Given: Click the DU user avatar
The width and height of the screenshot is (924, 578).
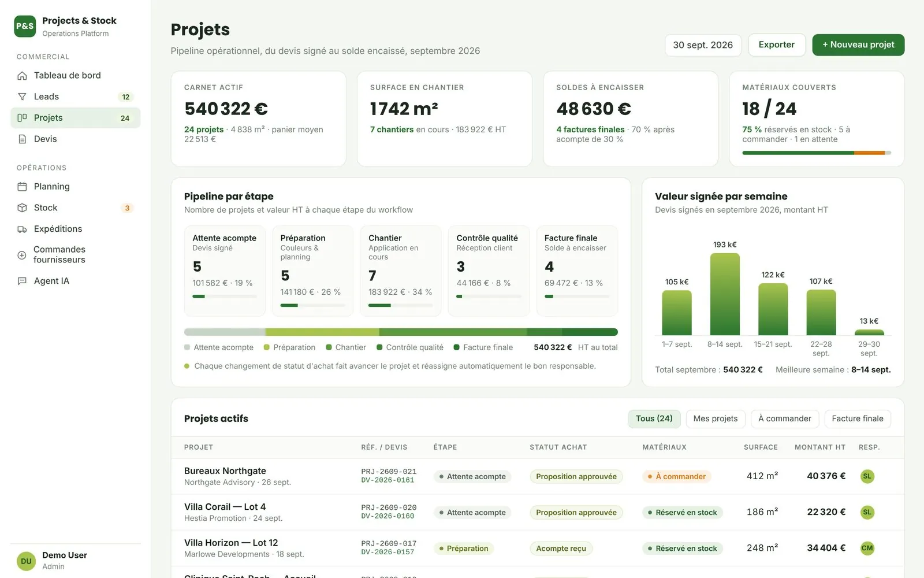Looking at the screenshot, I should pos(26,561).
